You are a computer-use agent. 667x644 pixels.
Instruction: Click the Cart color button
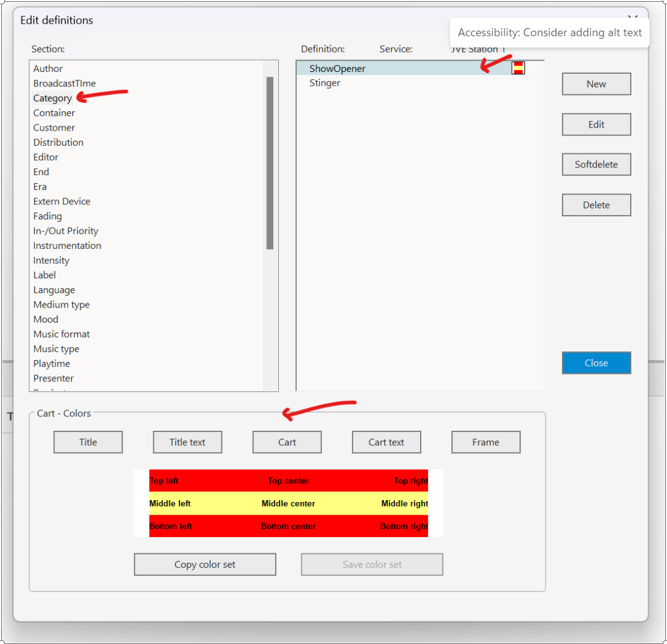click(287, 442)
